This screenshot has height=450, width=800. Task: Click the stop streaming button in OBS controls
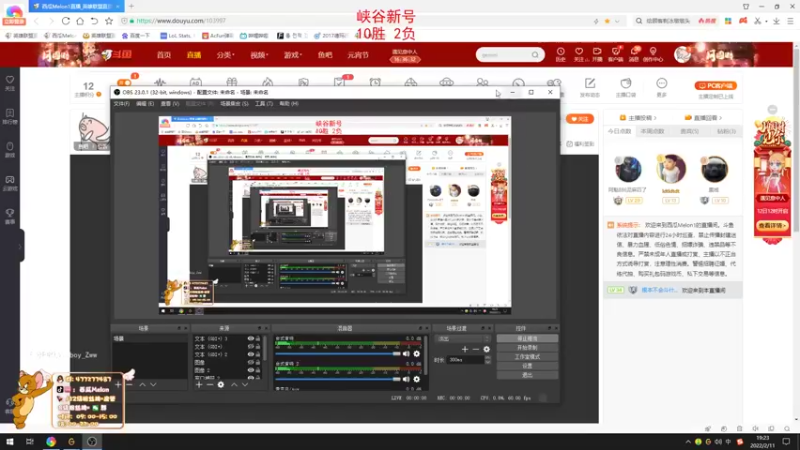coord(527,339)
